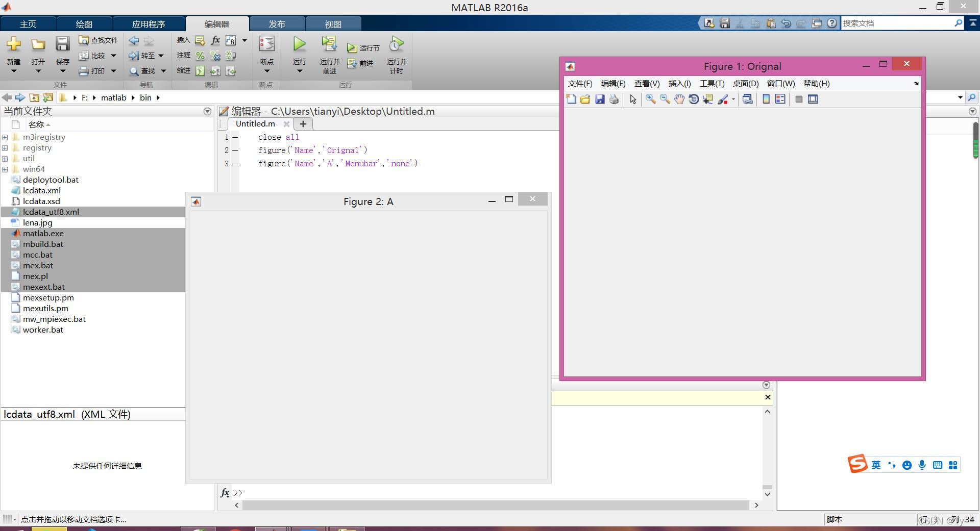This screenshot has width=980, height=531.
Task: Click the New (新建) plus icon
Action: click(x=14, y=44)
